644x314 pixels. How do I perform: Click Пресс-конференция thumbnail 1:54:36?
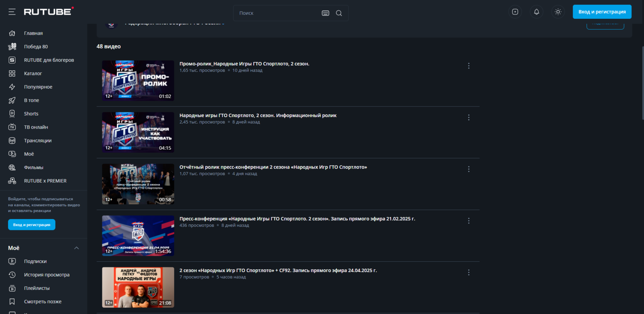coord(138,235)
